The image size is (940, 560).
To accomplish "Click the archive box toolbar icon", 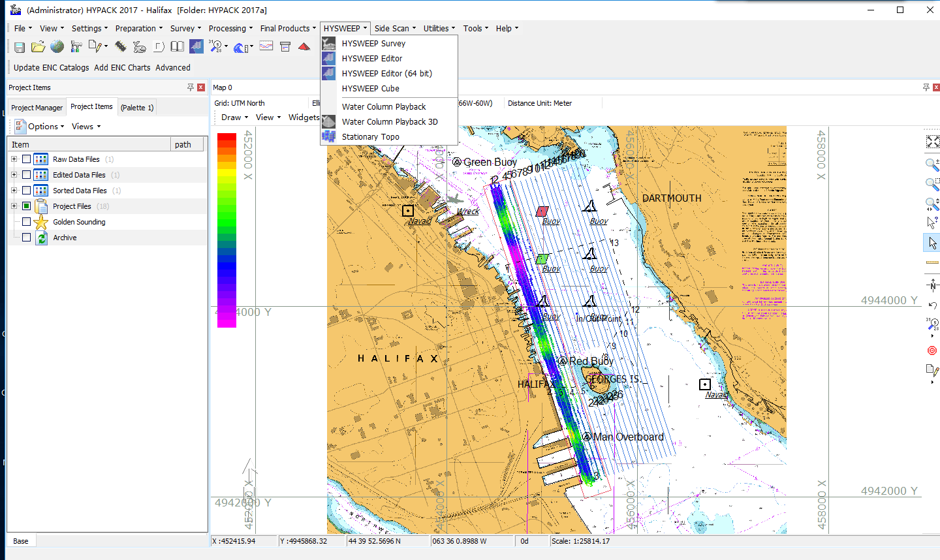I will [x=285, y=46].
